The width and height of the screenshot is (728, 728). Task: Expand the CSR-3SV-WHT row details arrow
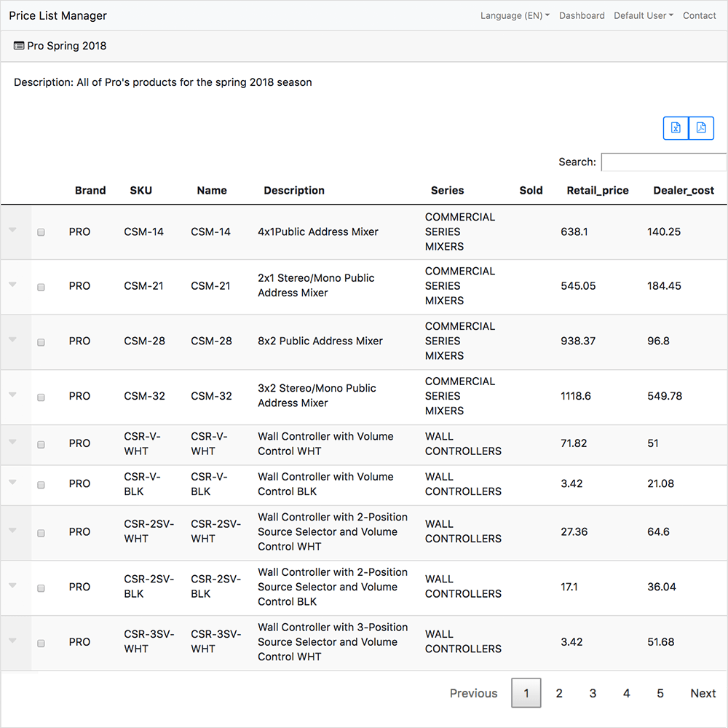pyautogui.click(x=12, y=640)
